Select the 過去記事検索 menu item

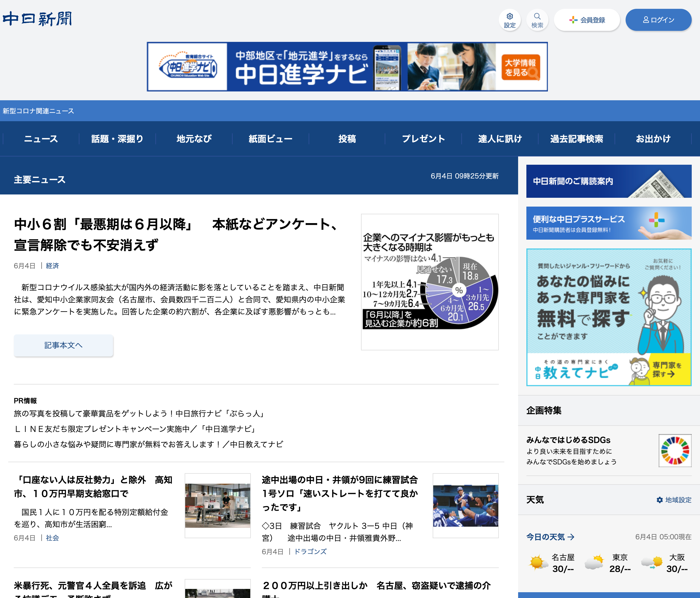pyautogui.click(x=576, y=139)
